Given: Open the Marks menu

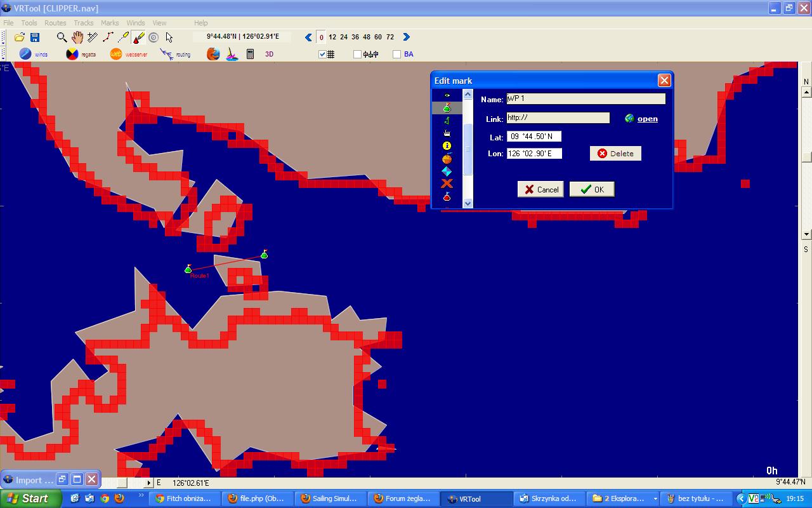Looking at the screenshot, I should (x=110, y=23).
